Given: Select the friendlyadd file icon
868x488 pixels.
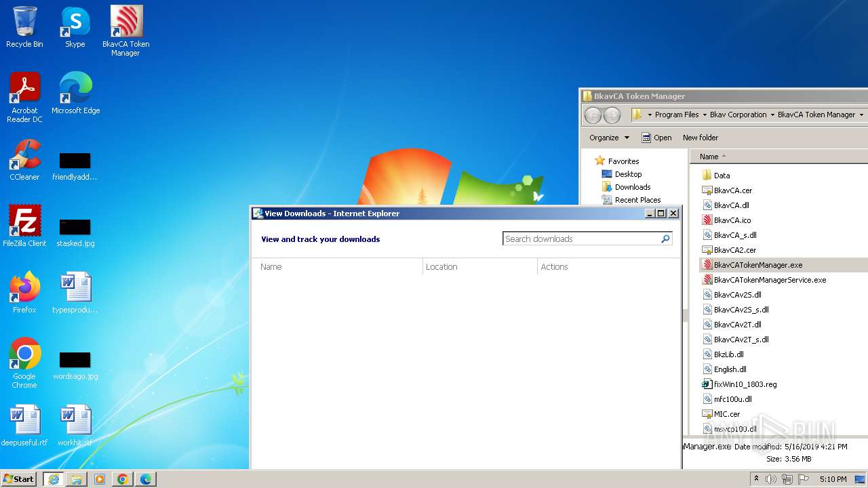Looking at the screenshot, I should pos(75,167).
